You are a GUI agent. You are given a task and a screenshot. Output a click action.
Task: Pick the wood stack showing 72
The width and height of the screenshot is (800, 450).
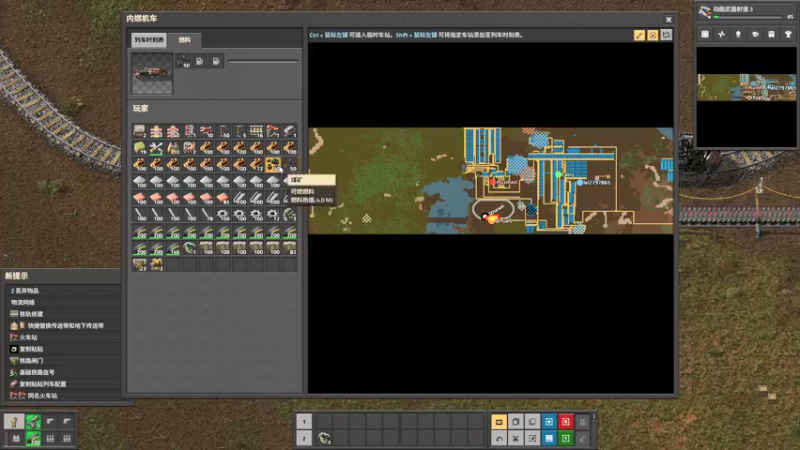pos(257,164)
